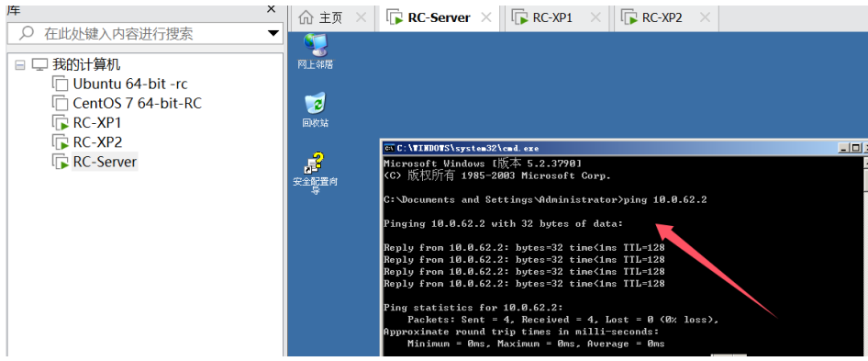Click the cmd window vertical scrollbar
The image size is (868, 361).
pos(865,258)
